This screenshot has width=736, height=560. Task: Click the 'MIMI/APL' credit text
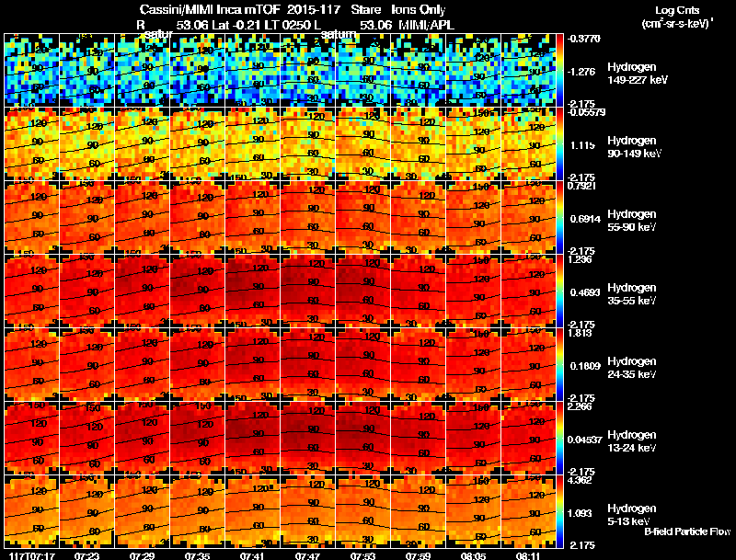point(426,26)
